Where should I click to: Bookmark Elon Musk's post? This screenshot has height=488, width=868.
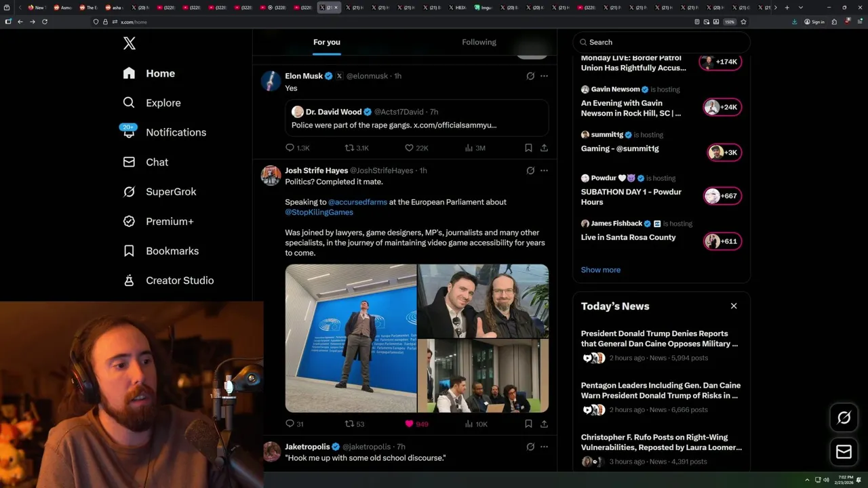[x=528, y=148]
